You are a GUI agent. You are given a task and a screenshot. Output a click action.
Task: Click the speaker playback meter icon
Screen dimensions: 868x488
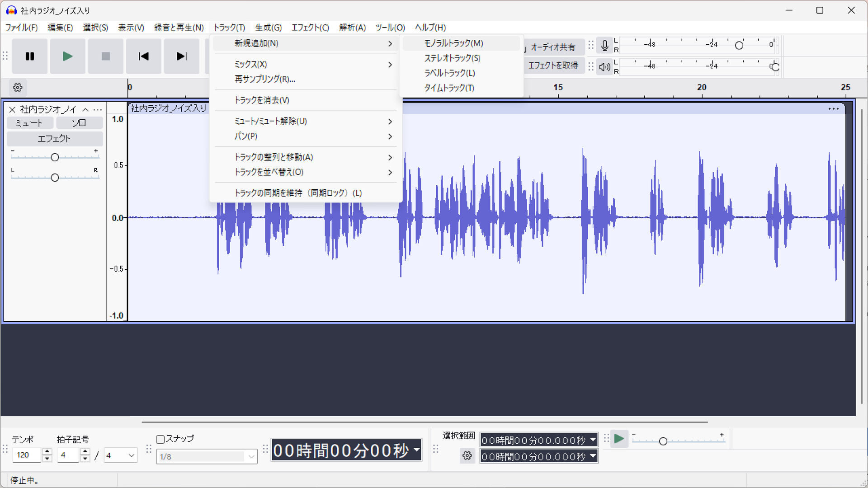[604, 67]
